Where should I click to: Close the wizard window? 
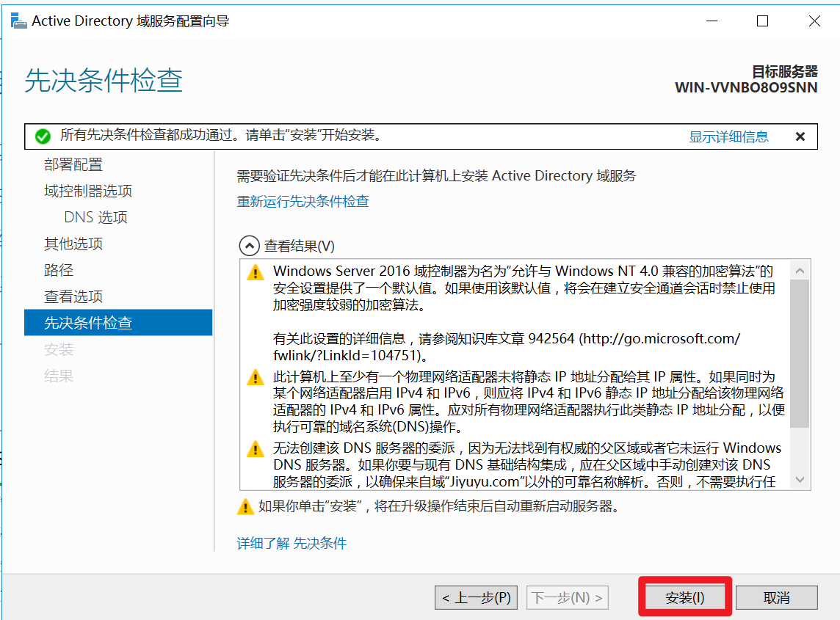tap(814, 21)
